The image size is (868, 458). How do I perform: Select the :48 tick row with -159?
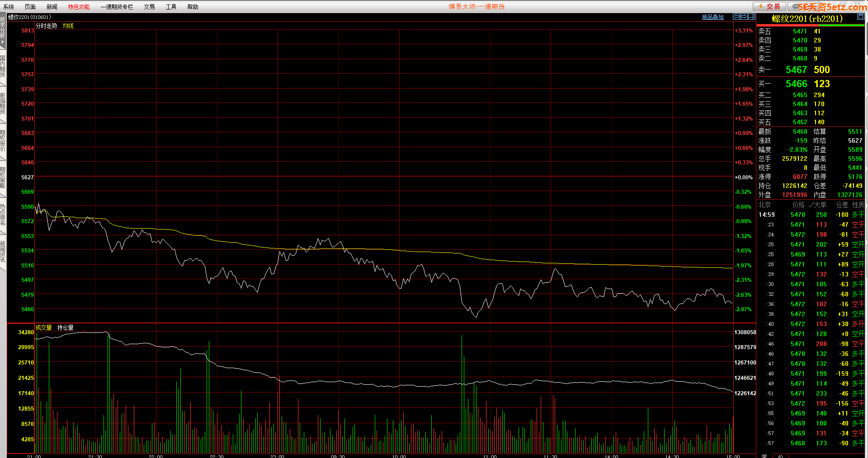(x=811, y=374)
